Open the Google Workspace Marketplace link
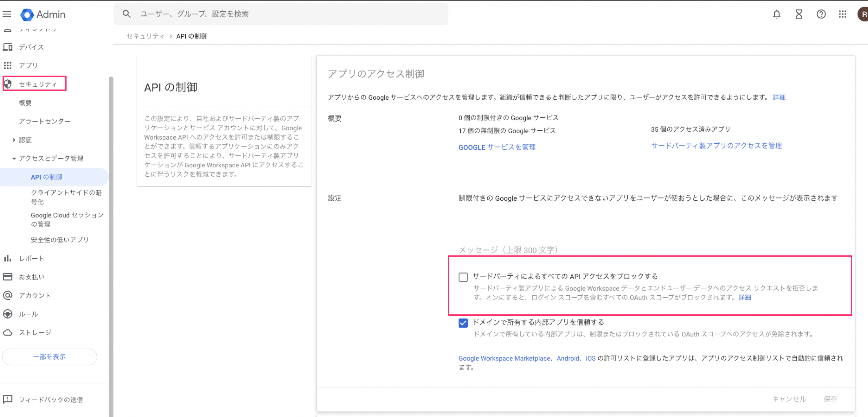Image resolution: width=868 pixels, height=417 pixels. (504, 358)
